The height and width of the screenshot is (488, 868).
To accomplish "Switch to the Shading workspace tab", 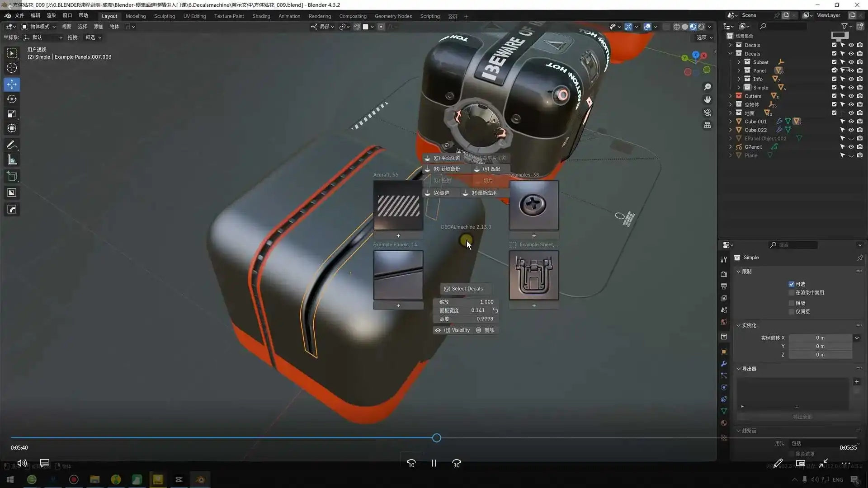I will [261, 16].
